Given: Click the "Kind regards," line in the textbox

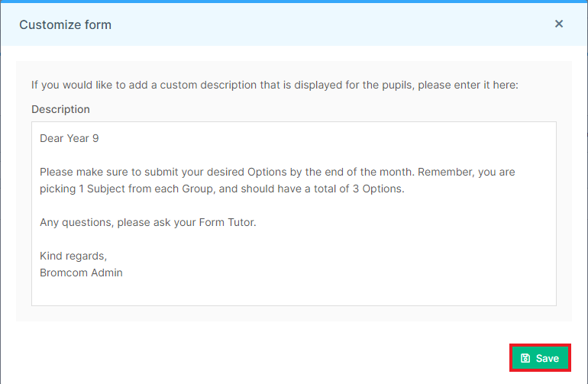Looking at the screenshot, I should (73, 256).
